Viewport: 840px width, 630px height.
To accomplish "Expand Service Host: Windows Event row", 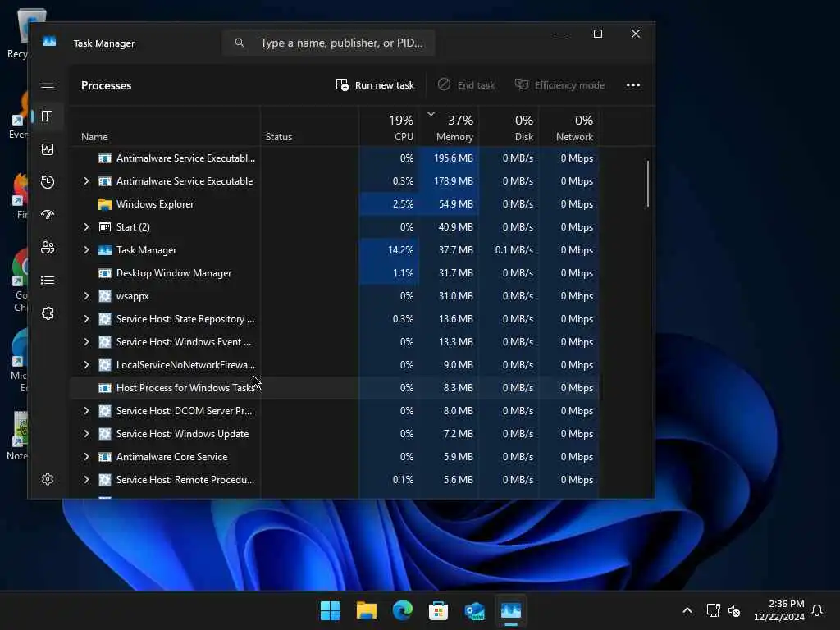I will pos(86,342).
